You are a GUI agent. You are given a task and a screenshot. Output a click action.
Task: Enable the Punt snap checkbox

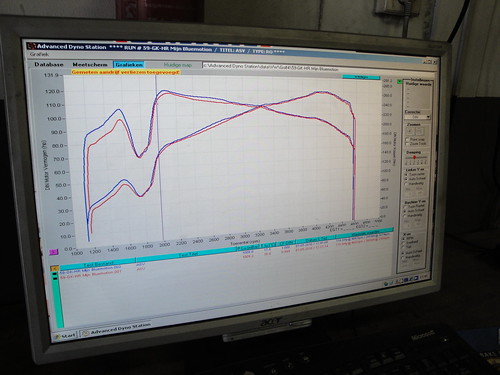point(407,139)
